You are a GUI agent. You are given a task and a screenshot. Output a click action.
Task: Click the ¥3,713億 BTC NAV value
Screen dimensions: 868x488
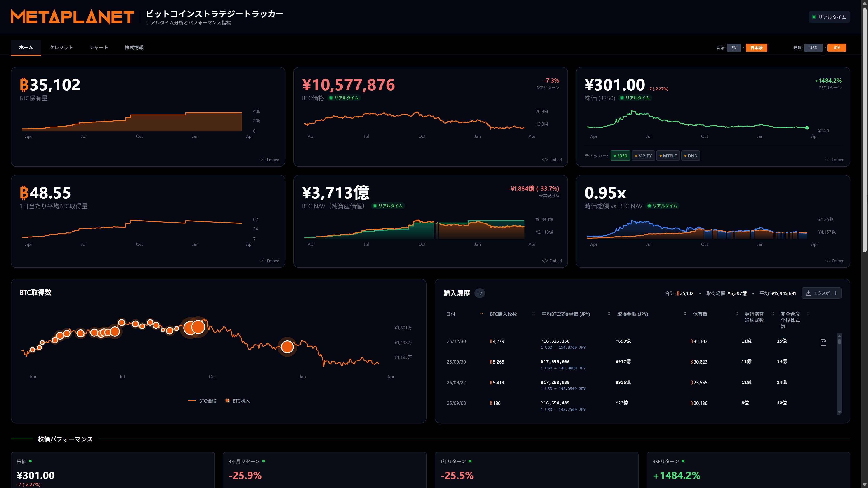point(336,193)
